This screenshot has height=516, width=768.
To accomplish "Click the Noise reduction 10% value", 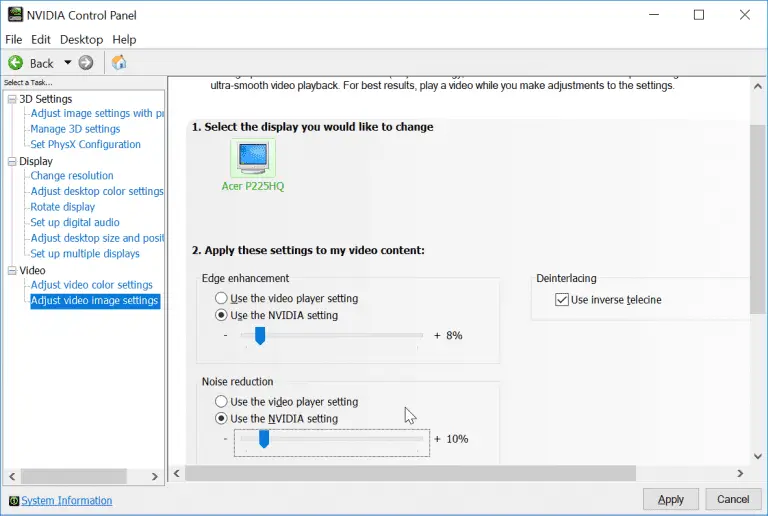I will [457, 439].
